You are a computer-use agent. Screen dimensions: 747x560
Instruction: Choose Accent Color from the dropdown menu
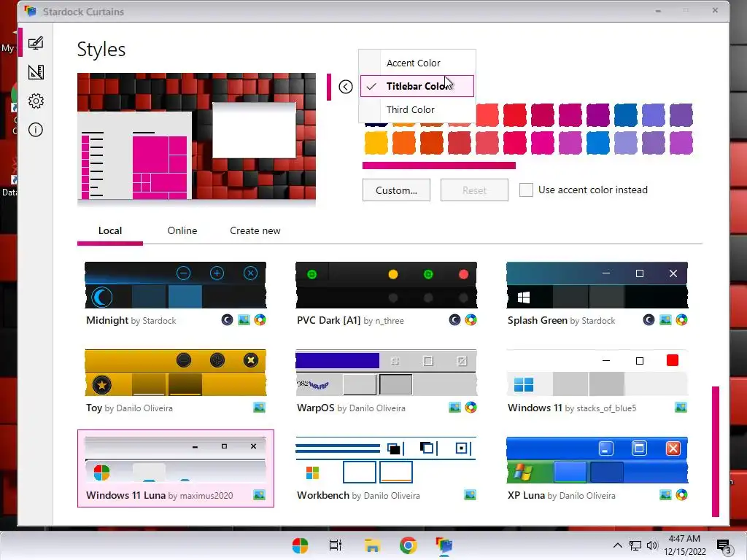pyautogui.click(x=417, y=63)
